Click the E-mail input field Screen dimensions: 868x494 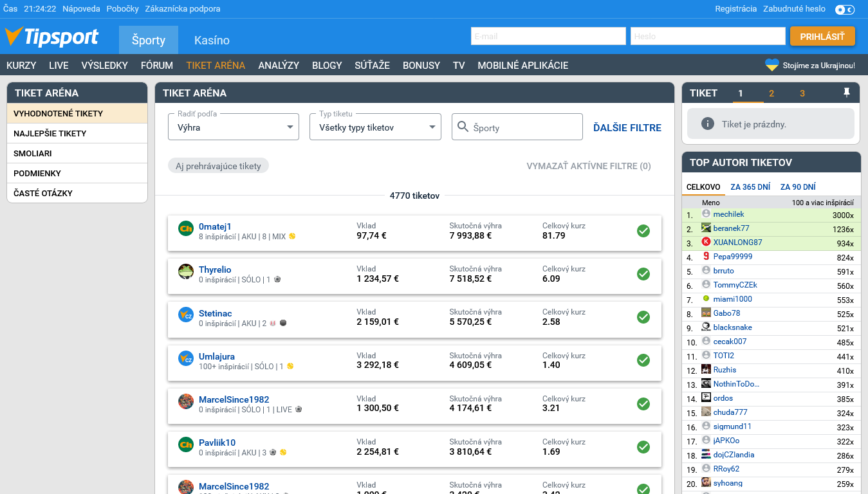tap(548, 36)
